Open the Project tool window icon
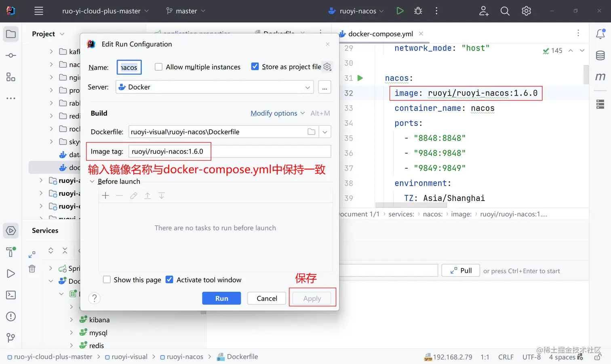The height and width of the screenshot is (364, 611). [x=11, y=34]
